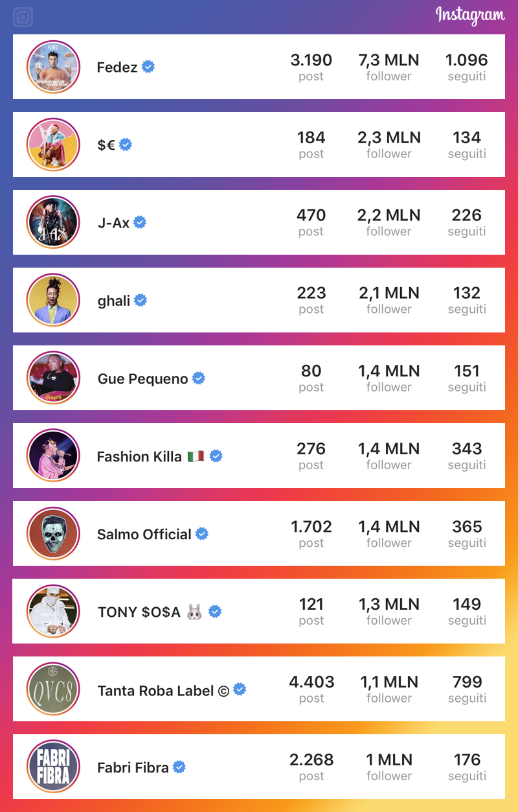
Task: Open the Fabri Fibra profile avatar
Action: point(53,767)
